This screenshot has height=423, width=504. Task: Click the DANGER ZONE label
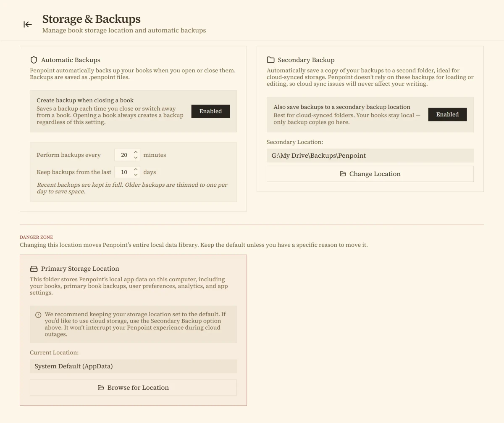[x=37, y=237]
